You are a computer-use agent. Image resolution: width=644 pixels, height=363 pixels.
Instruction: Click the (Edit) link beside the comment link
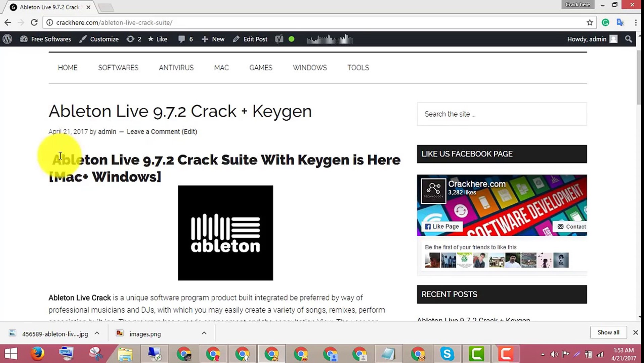189,131
